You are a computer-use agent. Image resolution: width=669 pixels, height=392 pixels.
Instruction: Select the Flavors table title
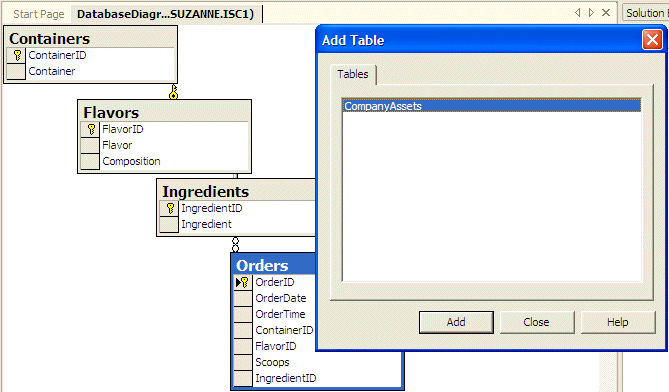point(111,113)
